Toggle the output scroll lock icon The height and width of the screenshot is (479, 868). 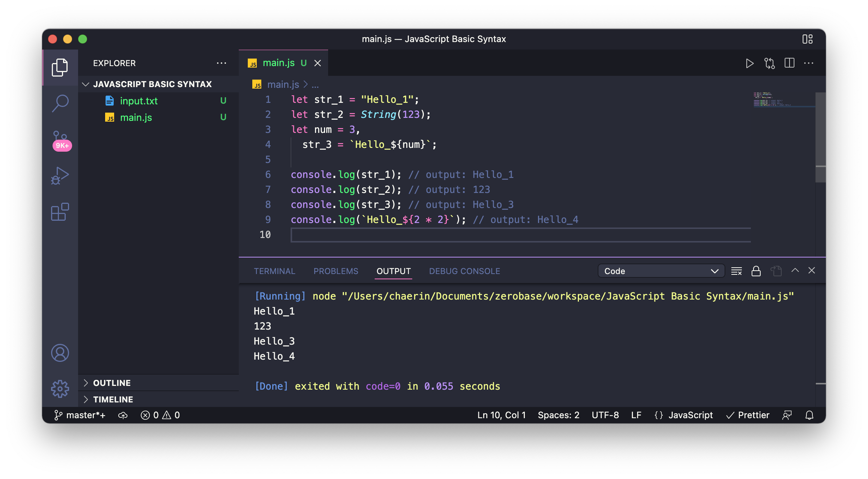click(x=756, y=271)
